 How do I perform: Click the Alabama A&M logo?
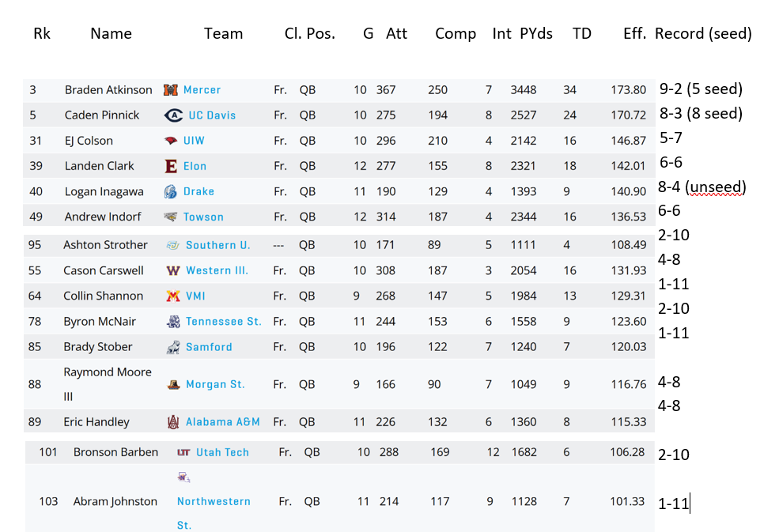172,422
